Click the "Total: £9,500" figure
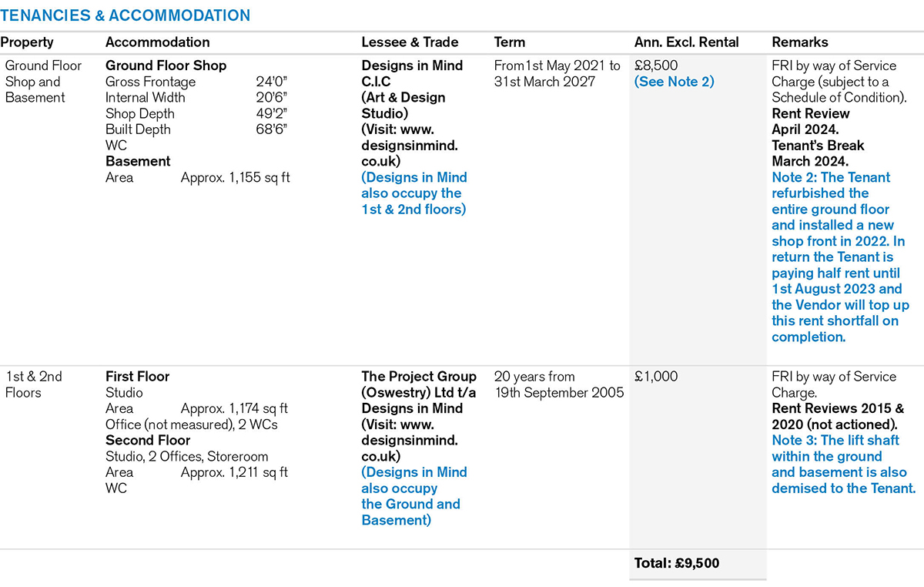The image size is (924, 587). (677, 563)
